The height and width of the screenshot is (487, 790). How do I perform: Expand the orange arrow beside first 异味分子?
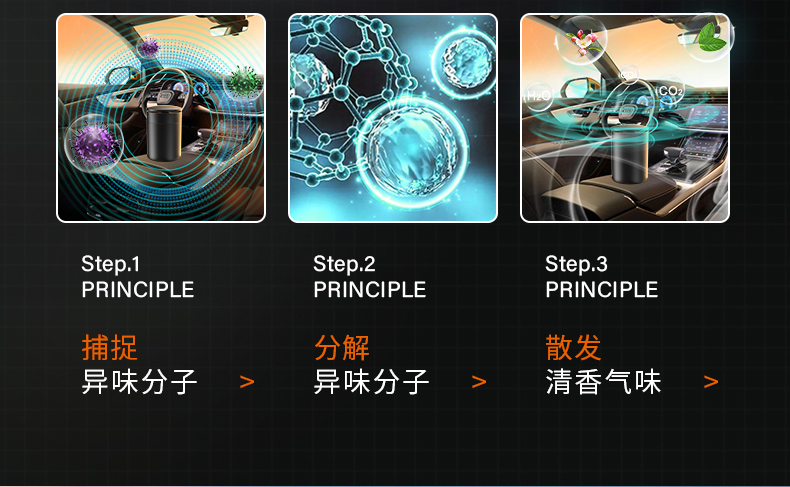pyautogui.click(x=247, y=382)
